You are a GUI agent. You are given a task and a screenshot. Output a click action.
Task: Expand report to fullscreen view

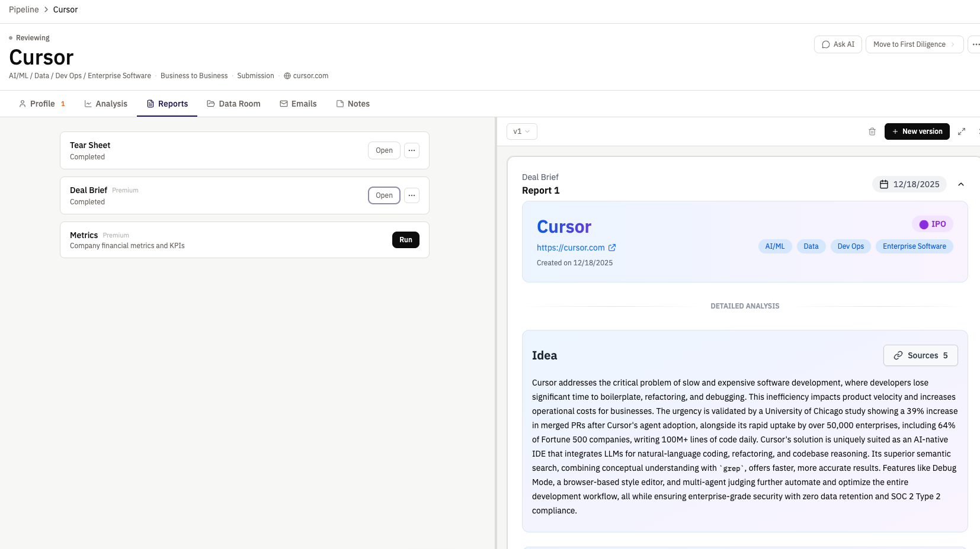click(x=962, y=131)
